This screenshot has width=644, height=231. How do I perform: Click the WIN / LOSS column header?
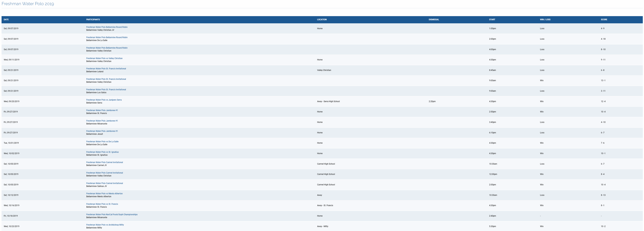[x=545, y=20]
